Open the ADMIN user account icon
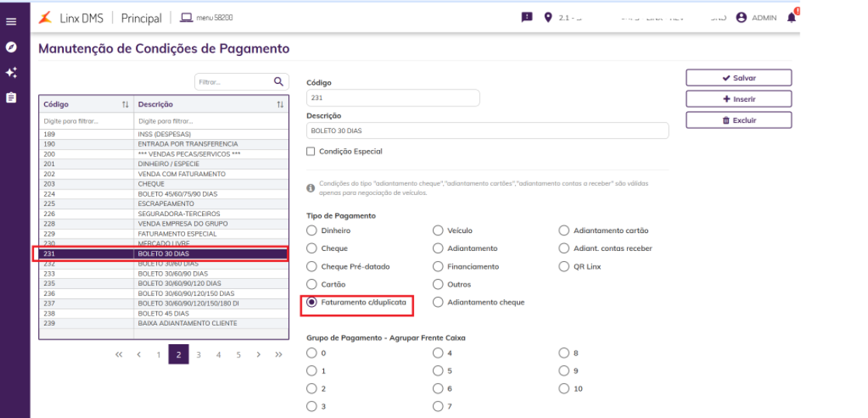868x418 pixels. pos(741,18)
